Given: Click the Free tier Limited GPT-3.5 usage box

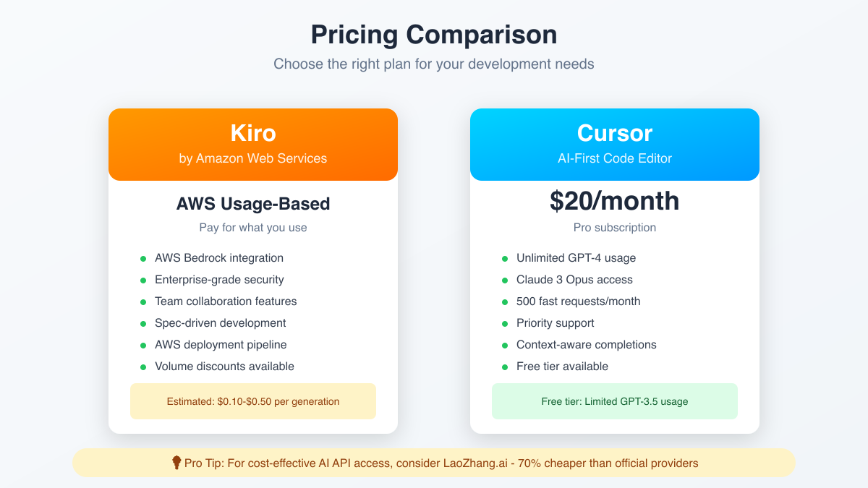Looking at the screenshot, I should click(x=615, y=401).
